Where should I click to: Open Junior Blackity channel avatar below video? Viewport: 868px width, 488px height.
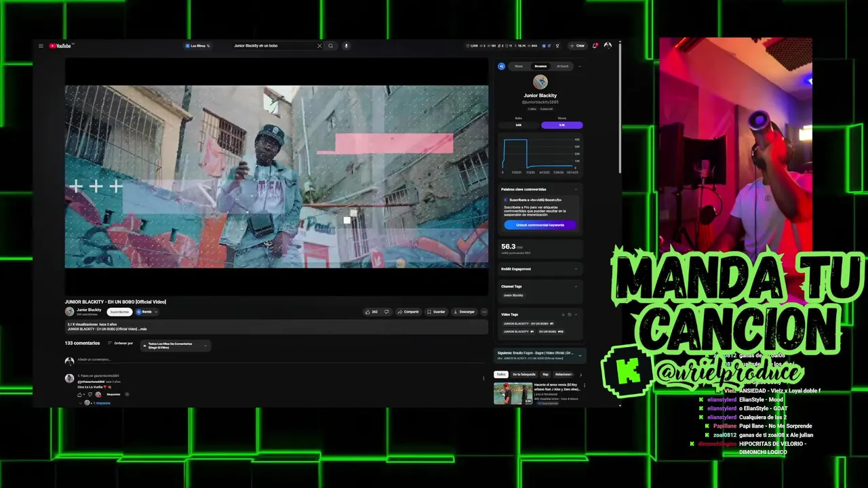click(x=69, y=312)
